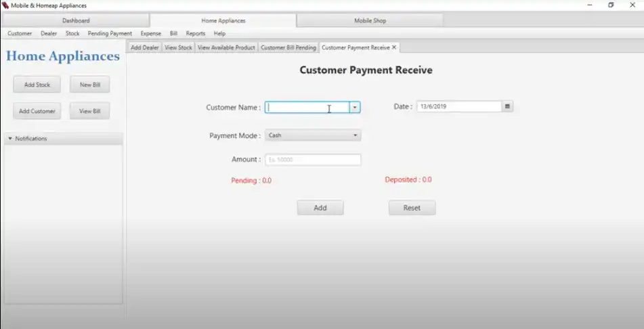Click the New Bill button
This screenshot has width=644, height=329.
click(x=89, y=85)
